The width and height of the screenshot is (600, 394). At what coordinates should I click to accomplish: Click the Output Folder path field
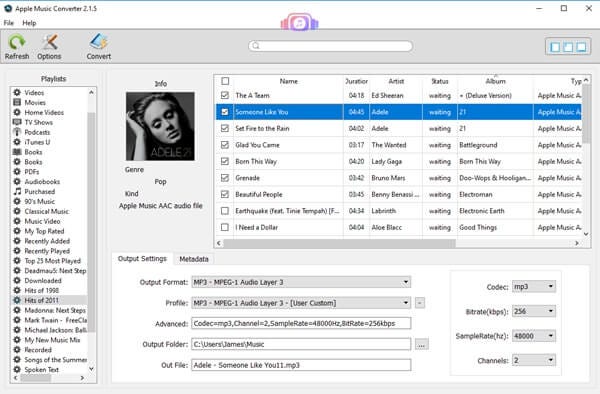(301, 344)
